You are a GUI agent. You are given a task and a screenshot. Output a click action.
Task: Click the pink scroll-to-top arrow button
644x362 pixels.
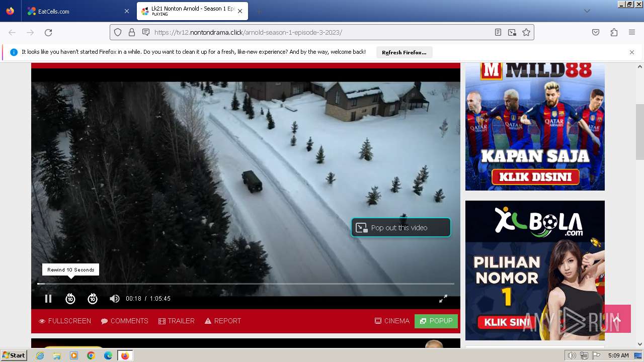[617, 319]
